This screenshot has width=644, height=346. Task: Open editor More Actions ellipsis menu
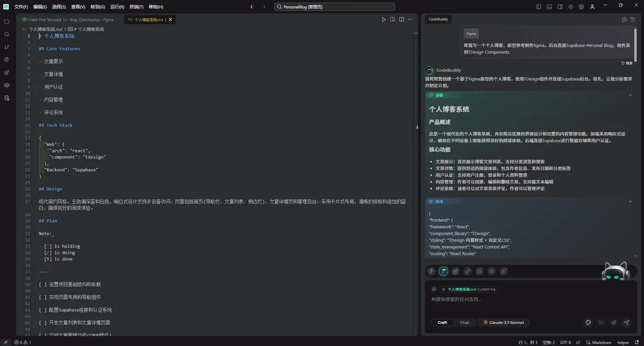pyautogui.click(x=410, y=20)
